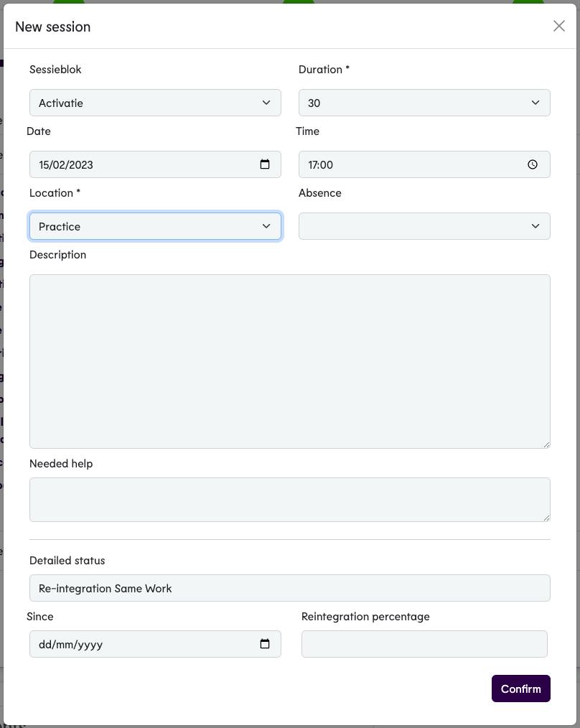Open the Date calendar picker icon

point(265,164)
